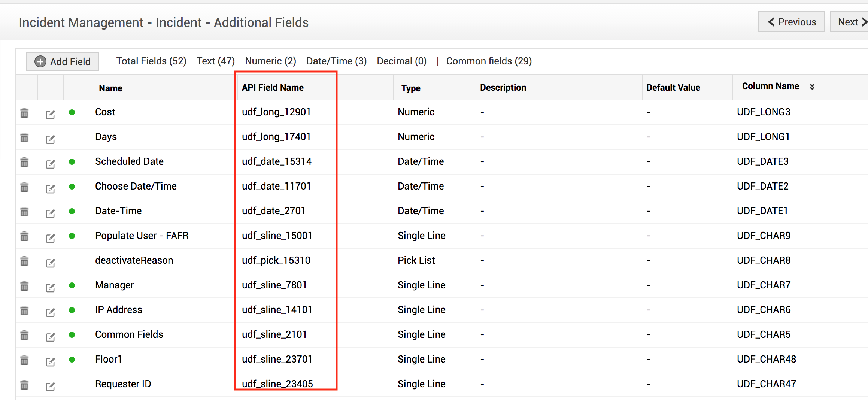Edit the deactivateReason pick list field
868x400 pixels.
[50, 263]
